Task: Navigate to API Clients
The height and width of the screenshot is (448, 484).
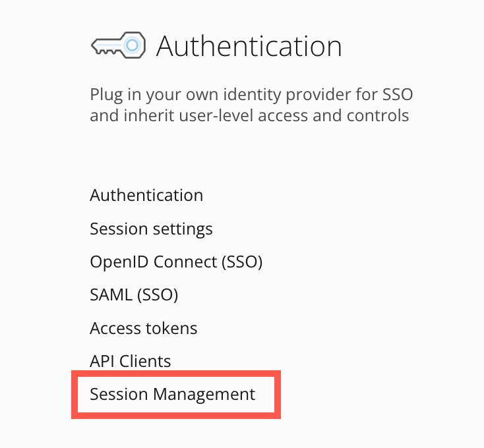Action: coord(130,361)
